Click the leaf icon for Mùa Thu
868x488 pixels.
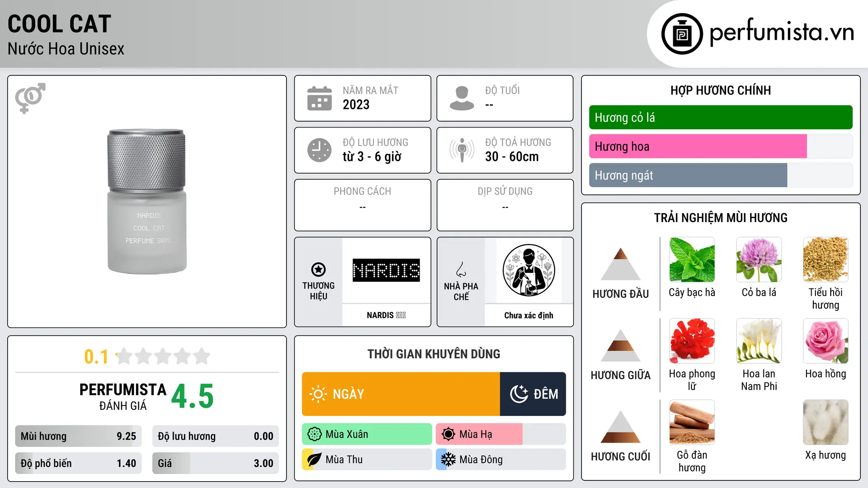tap(314, 460)
